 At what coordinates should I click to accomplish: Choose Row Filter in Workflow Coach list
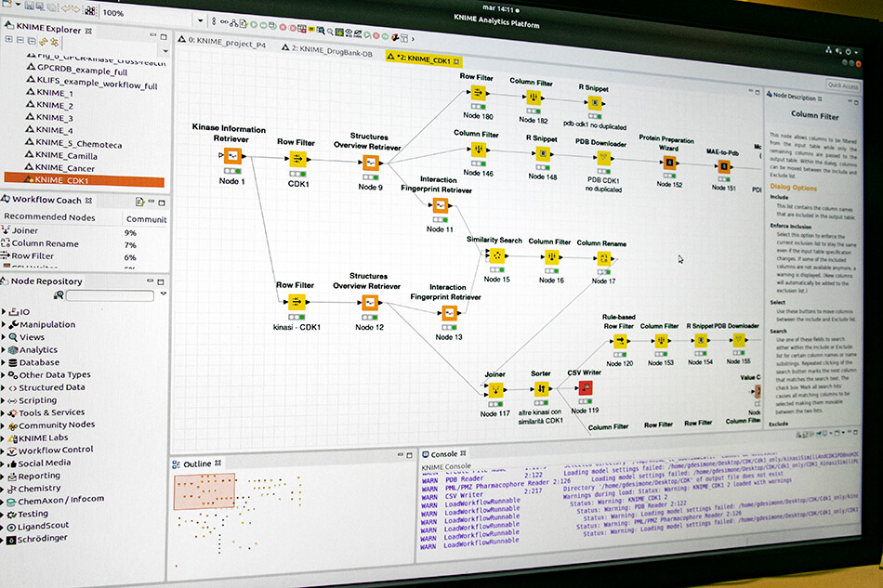[28, 256]
